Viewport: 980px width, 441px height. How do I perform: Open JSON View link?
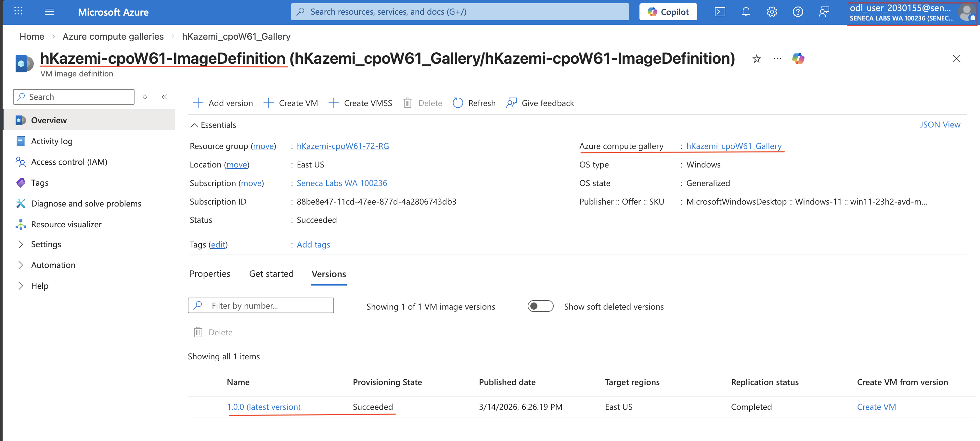[940, 125]
